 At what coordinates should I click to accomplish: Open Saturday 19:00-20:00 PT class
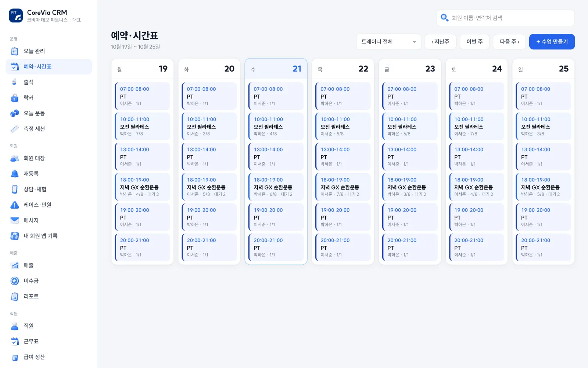(477, 217)
